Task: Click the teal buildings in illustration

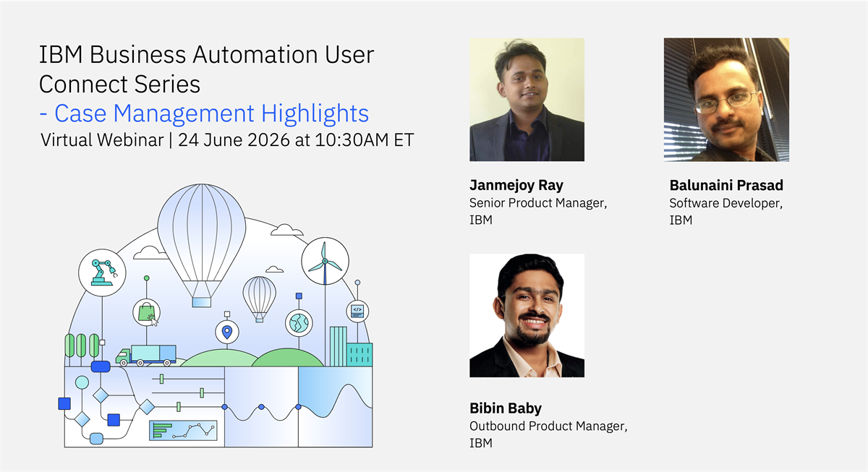Action: coord(351,347)
